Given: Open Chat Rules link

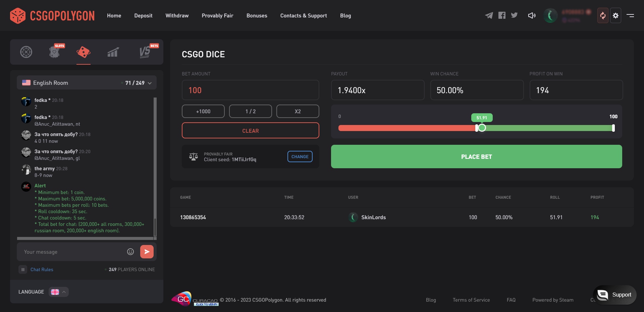Looking at the screenshot, I should click(42, 269).
